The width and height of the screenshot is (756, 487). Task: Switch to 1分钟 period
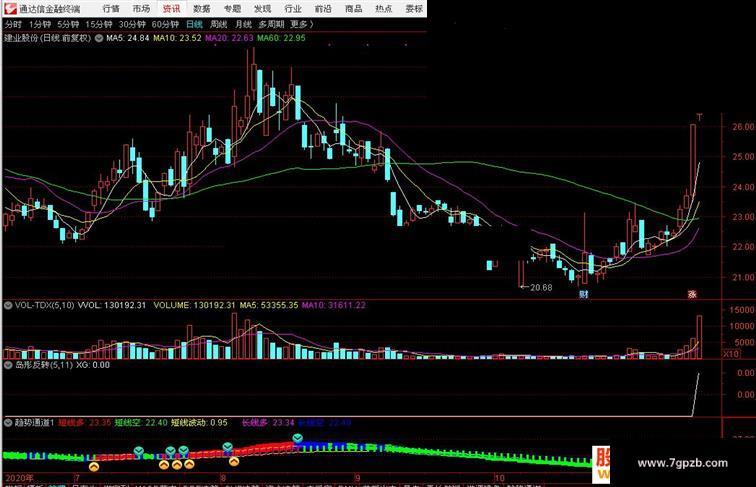tap(40, 24)
